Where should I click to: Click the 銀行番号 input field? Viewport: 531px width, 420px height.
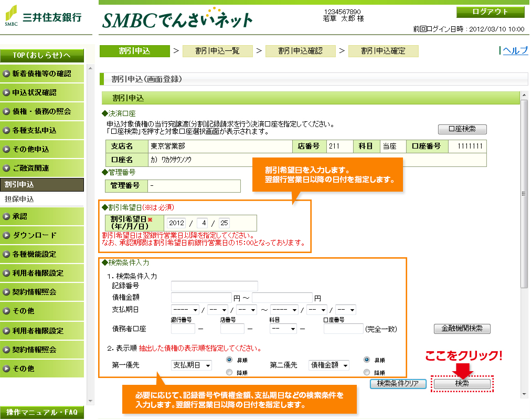click(x=183, y=329)
